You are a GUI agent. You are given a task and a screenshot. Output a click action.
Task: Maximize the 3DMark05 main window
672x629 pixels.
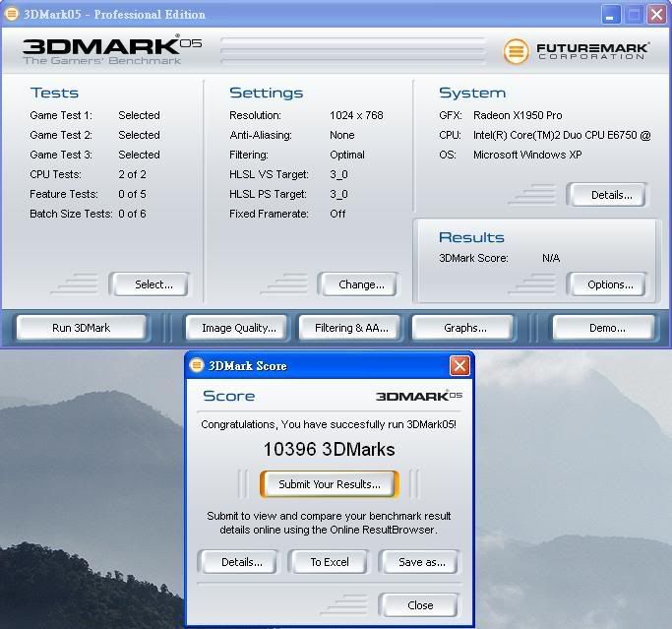coord(632,14)
